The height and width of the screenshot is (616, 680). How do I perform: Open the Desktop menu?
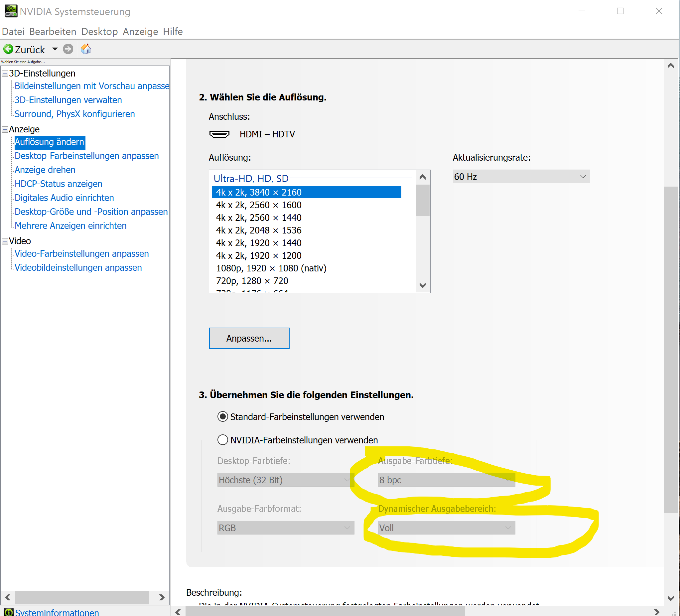click(99, 32)
